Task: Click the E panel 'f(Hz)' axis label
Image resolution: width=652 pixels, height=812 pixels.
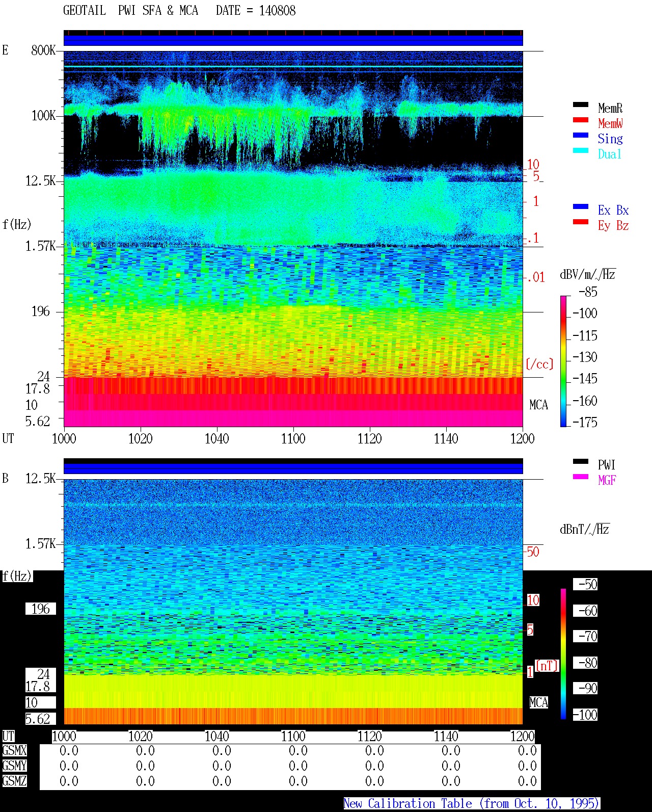Action: coord(17,224)
